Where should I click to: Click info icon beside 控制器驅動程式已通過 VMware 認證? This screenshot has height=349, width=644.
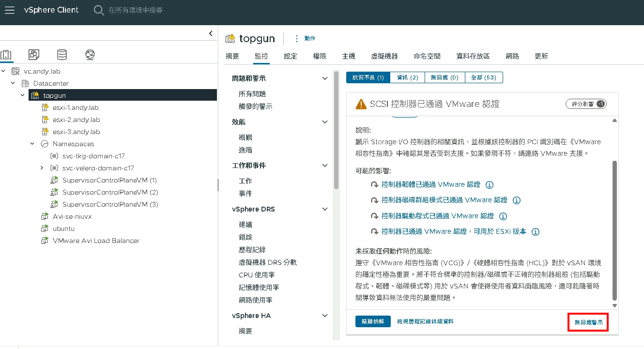[x=503, y=216]
